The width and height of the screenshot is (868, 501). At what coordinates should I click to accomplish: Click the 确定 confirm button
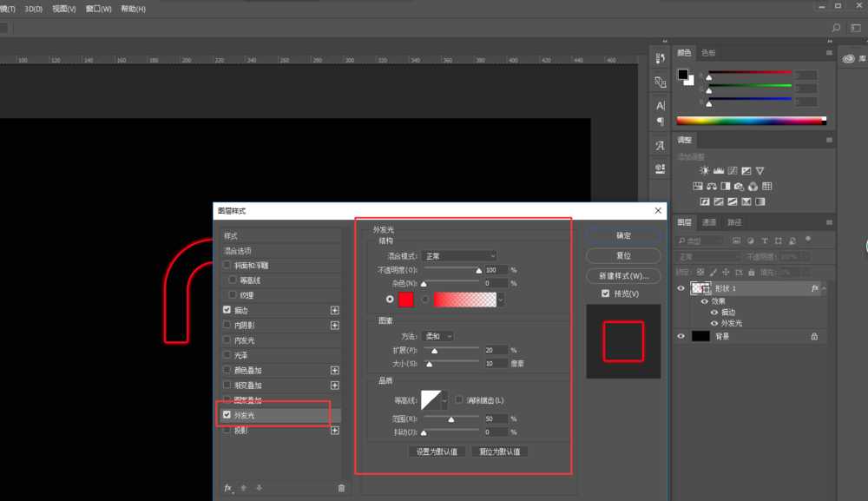623,235
